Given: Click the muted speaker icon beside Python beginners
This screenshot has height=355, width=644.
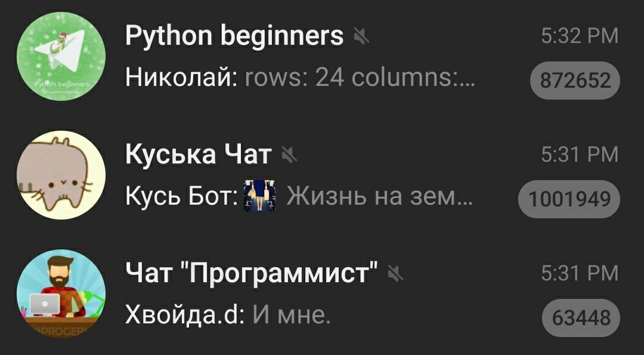Looking at the screenshot, I should coord(361,37).
